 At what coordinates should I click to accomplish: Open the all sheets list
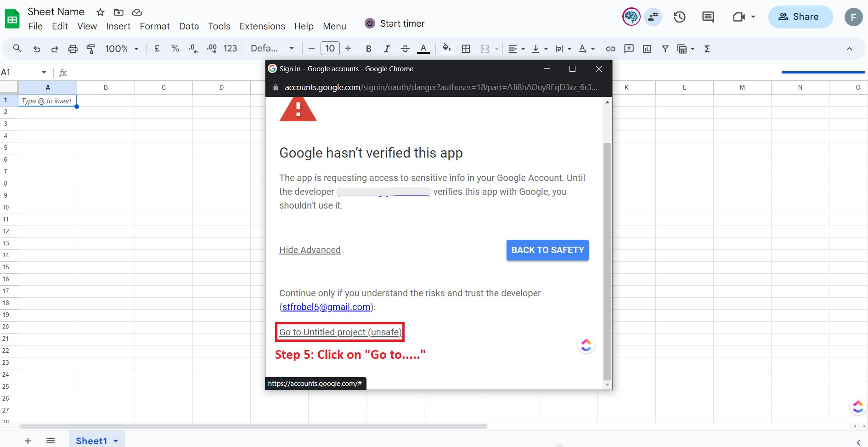pyautogui.click(x=51, y=441)
